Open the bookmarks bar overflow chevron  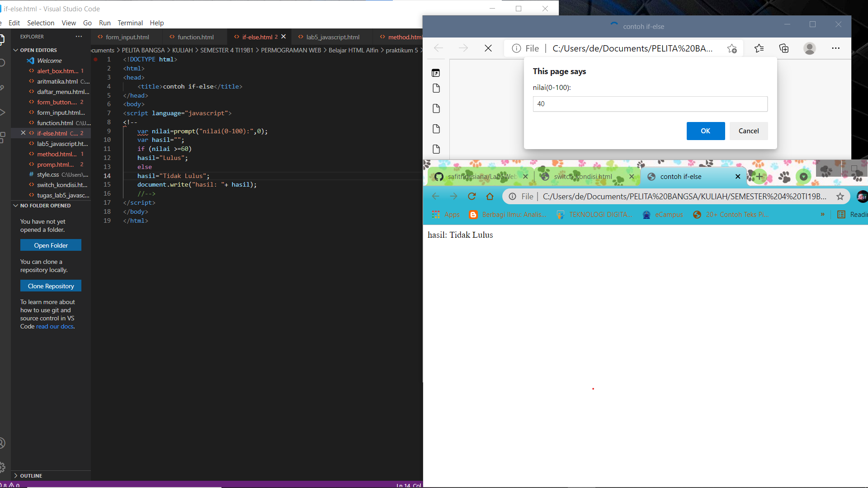click(823, 214)
